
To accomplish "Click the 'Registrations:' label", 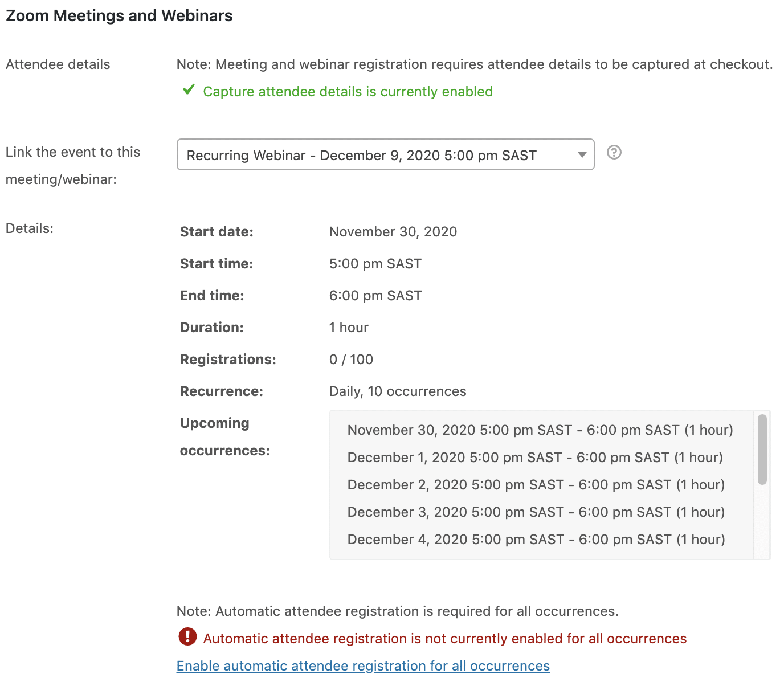I will pos(228,360).
